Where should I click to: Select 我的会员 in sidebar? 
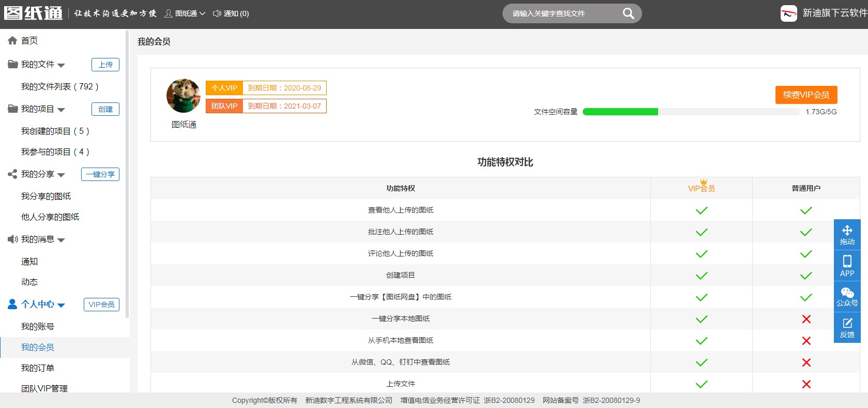tap(38, 347)
